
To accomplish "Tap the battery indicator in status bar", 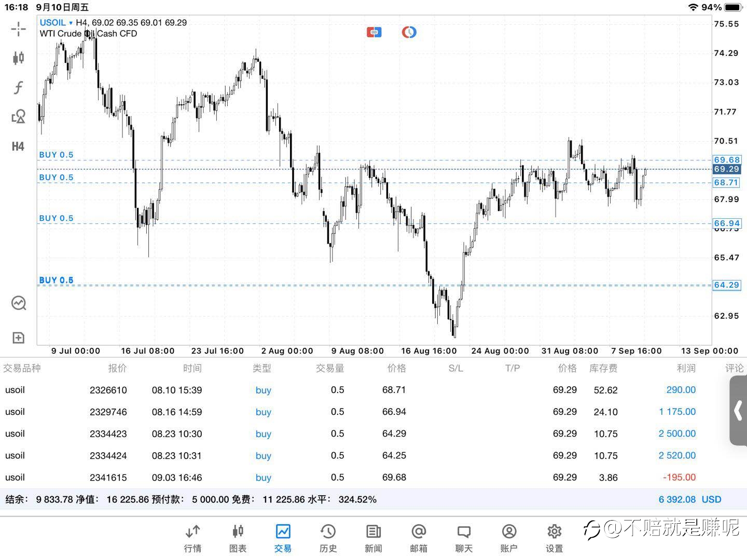I will pyautogui.click(x=733, y=7).
